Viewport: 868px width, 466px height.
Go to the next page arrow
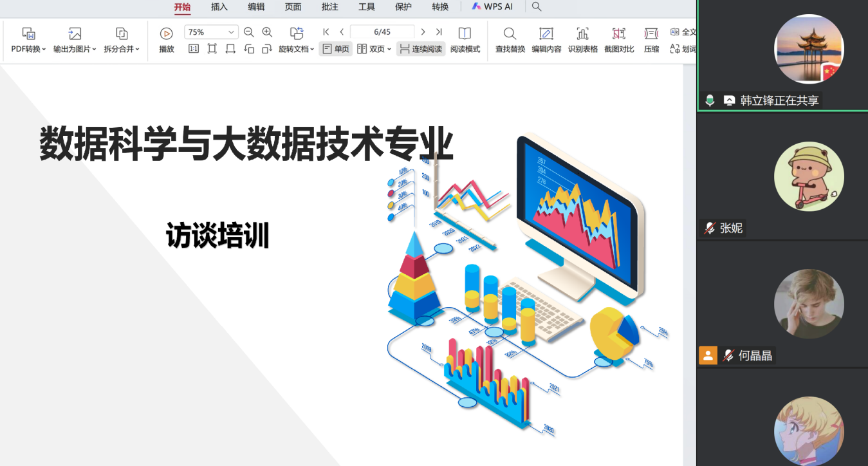pyautogui.click(x=423, y=32)
